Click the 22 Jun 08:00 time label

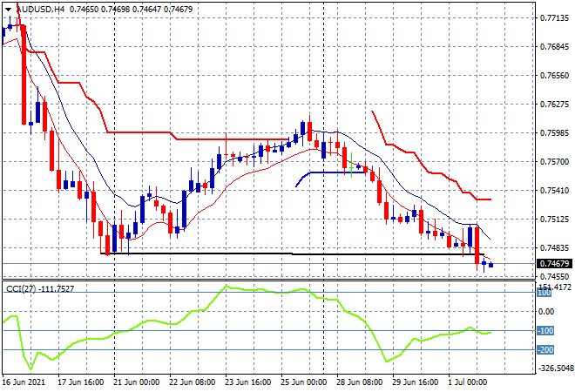click(x=193, y=382)
